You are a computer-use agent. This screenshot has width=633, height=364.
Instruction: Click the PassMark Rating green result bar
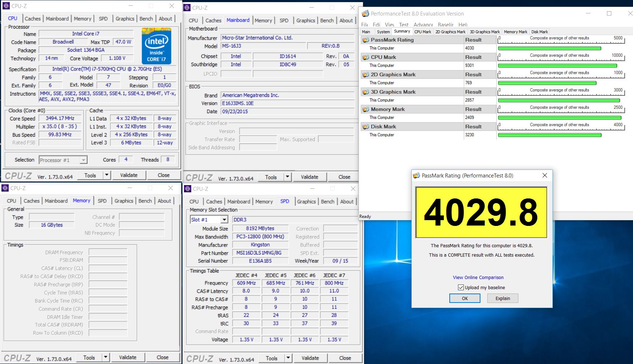pos(549,48)
